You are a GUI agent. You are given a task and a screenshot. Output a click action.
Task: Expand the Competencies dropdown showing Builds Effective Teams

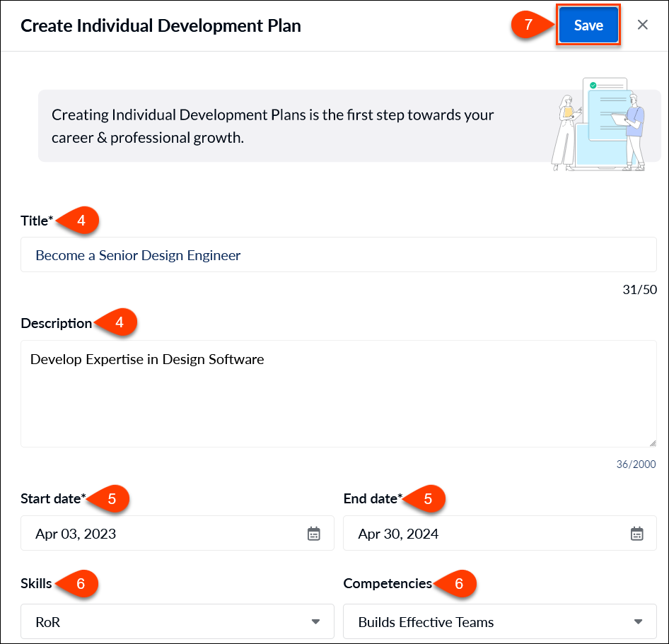[499, 621]
